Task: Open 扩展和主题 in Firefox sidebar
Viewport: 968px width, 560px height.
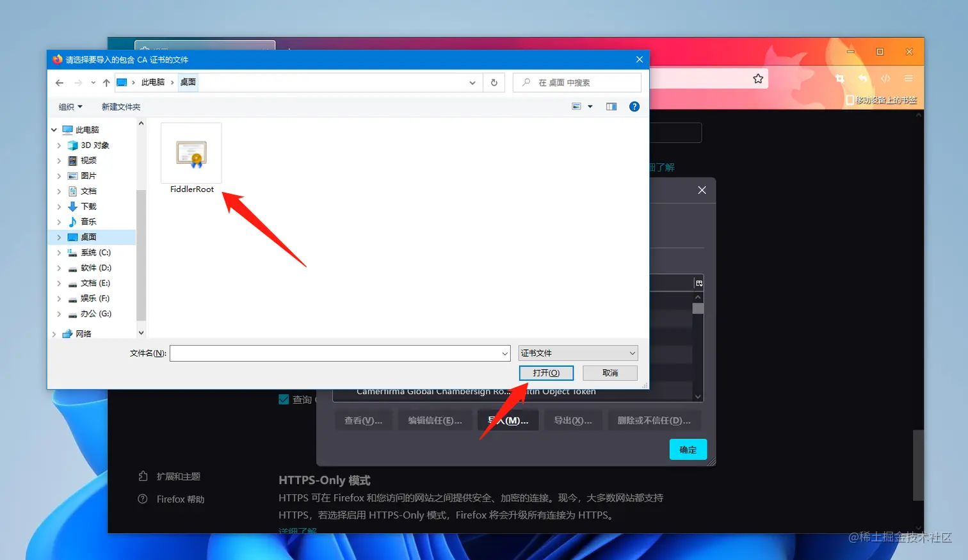Action: pos(170,477)
